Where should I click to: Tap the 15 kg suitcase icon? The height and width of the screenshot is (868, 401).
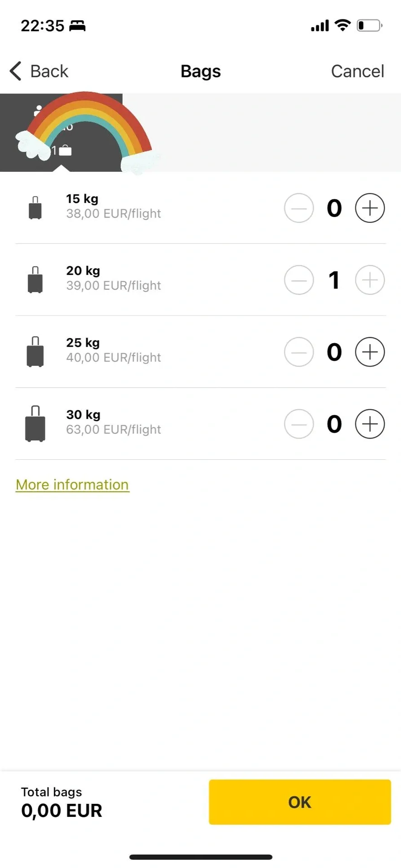tap(35, 208)
